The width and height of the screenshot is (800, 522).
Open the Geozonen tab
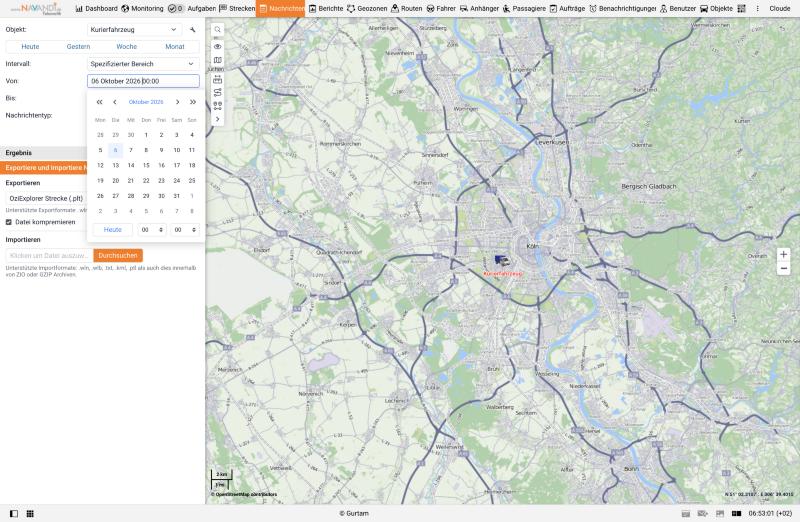pos(367,9)
